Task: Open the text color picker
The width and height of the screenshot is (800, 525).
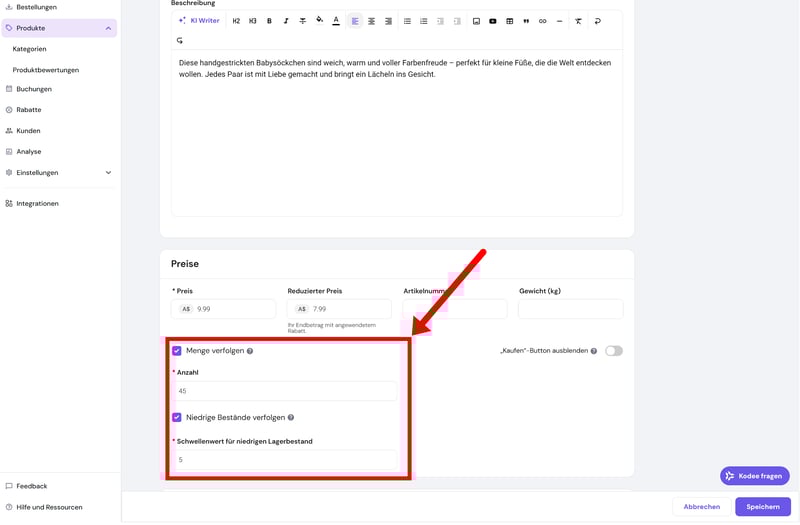Action: (x=336, y=21)
